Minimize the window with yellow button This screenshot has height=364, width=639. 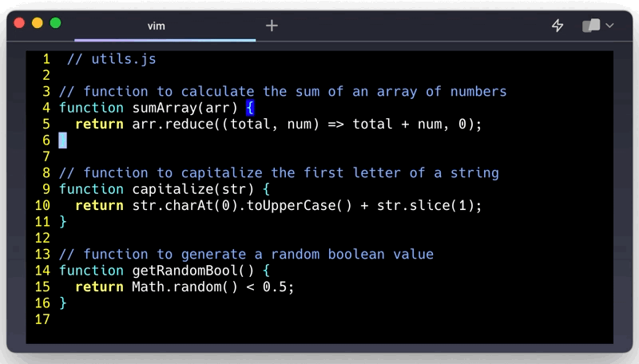click(x=38, y=23)
